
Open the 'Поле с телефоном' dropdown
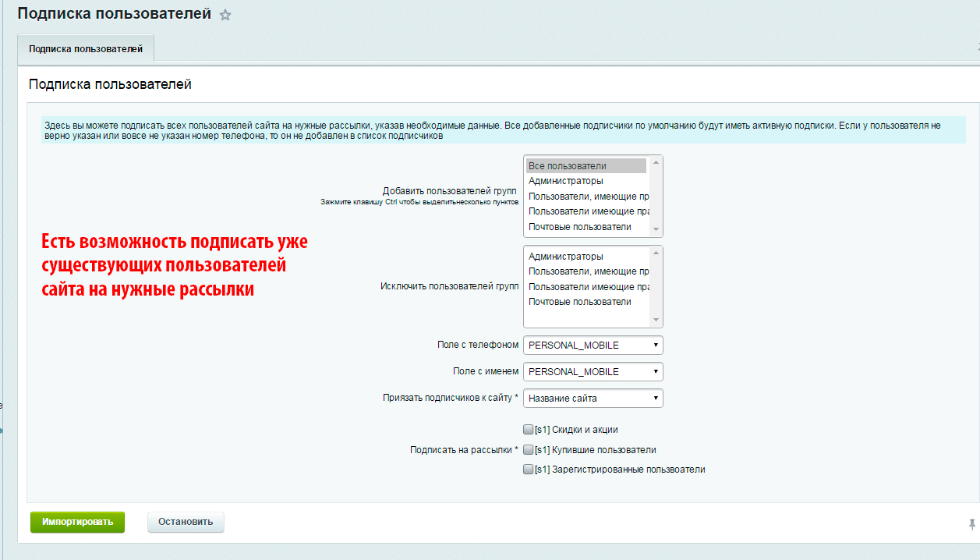[593, 346]
